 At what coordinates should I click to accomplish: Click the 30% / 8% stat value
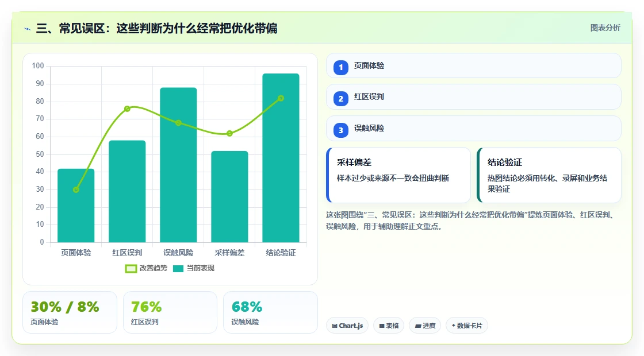pyautogui.click(x=65, y=307)
